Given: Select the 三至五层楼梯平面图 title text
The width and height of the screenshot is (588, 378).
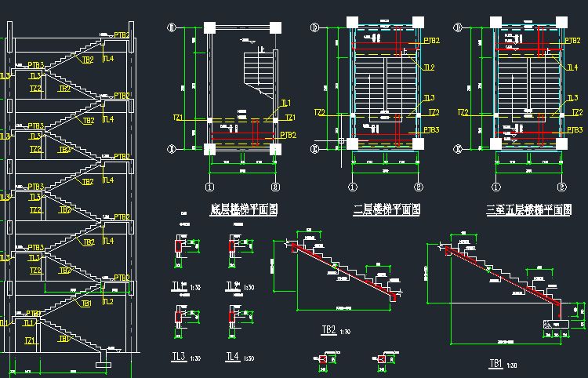Looking at the screenshot, I should (x=528, y=209).
